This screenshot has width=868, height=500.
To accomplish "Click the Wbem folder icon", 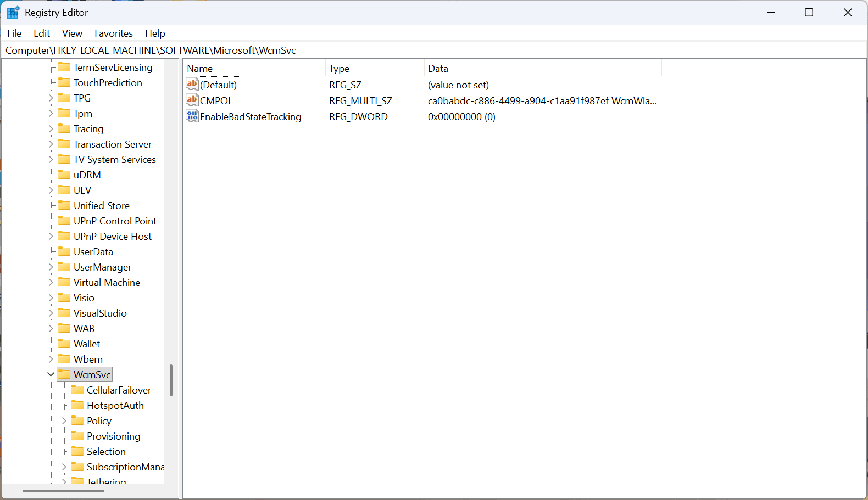I will 64,359.
